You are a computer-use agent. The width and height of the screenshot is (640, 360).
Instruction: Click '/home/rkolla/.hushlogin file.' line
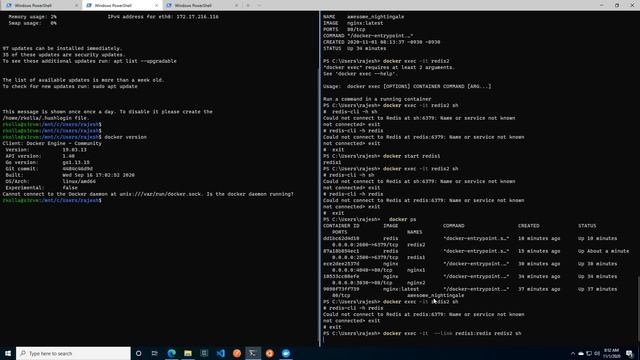pos(45,118)
